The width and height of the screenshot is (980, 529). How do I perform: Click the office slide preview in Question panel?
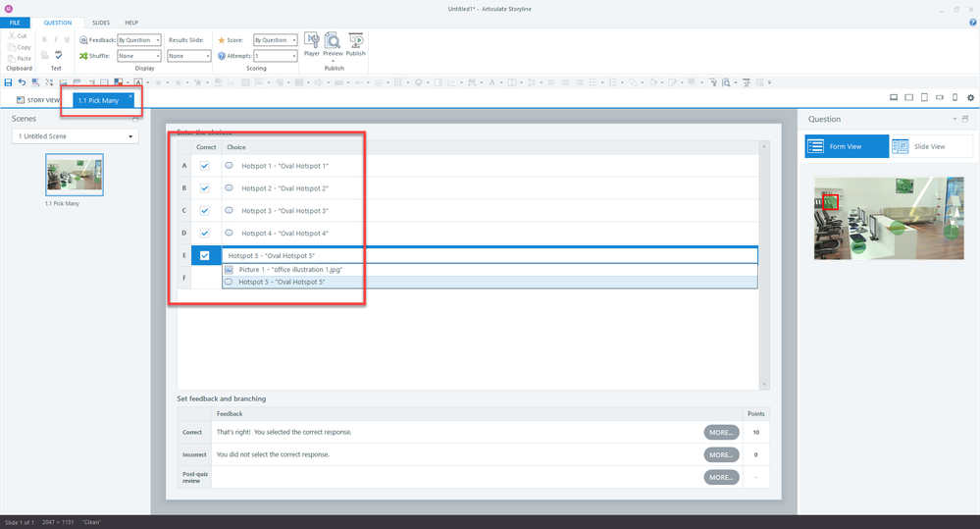pos(889,218)
